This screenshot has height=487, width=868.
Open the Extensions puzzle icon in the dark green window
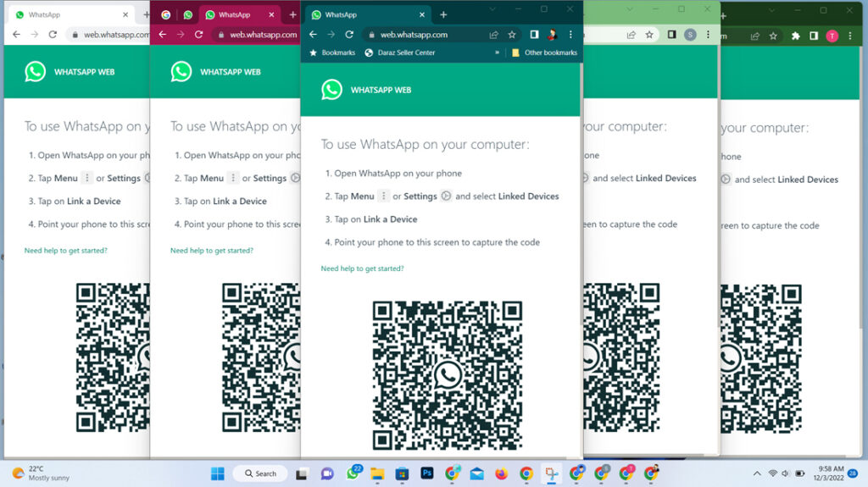795,36
